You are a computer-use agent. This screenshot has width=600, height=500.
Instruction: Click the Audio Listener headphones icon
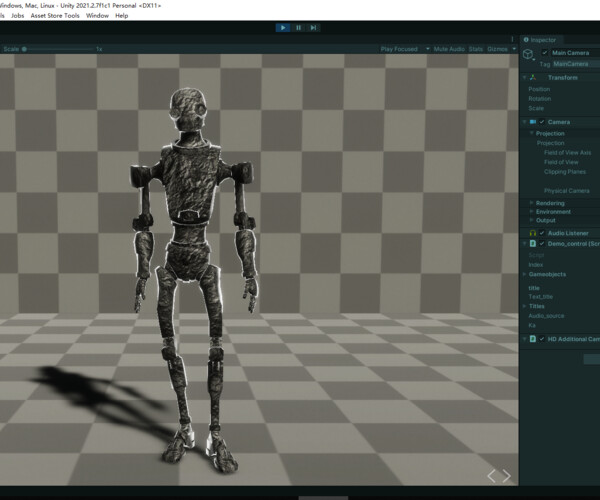pyautogui.click(x=533, y=232)
